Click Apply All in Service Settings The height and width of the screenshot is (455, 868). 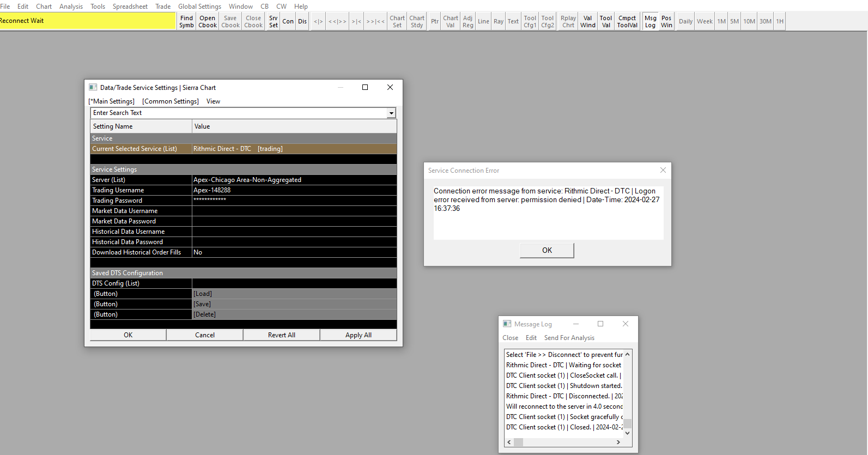359,335
